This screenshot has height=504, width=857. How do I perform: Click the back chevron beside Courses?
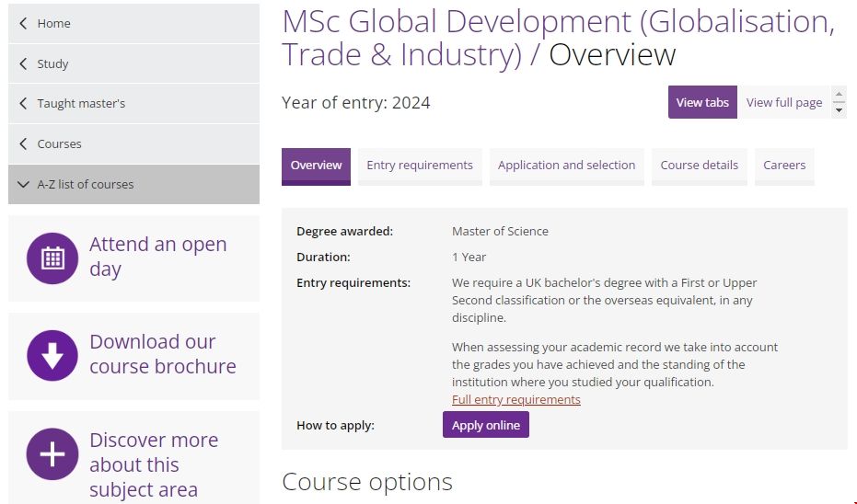(x=23, y=143)
